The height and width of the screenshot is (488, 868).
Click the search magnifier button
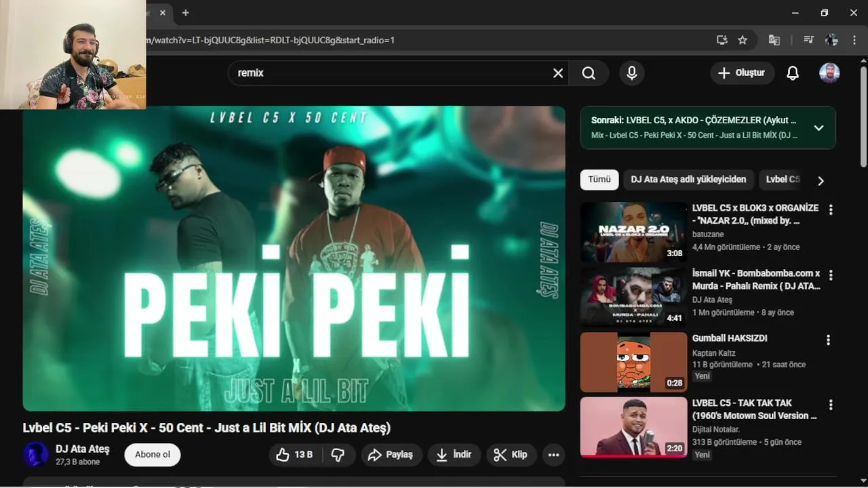pos(589,73)
